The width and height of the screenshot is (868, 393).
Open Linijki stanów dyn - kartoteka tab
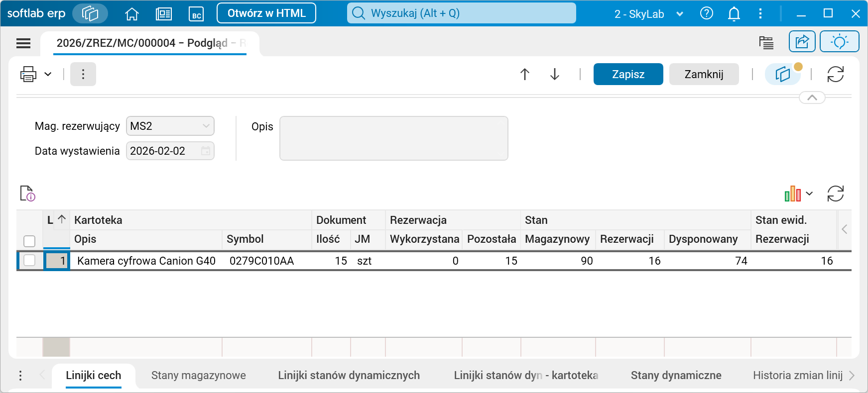pos(526,376)
